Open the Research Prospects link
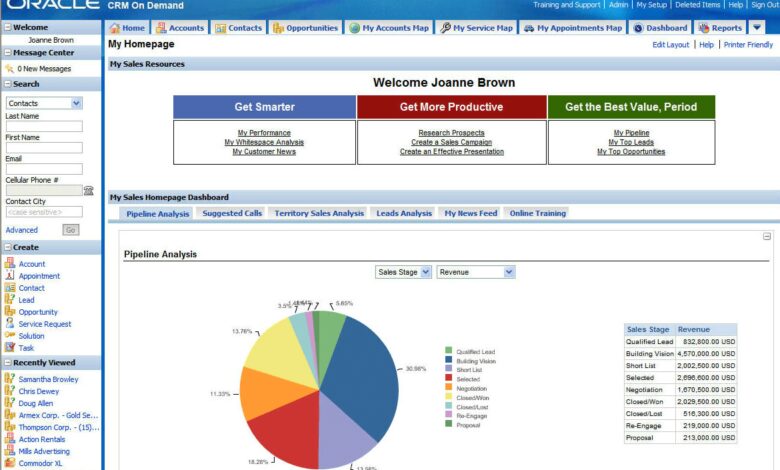 451,133
